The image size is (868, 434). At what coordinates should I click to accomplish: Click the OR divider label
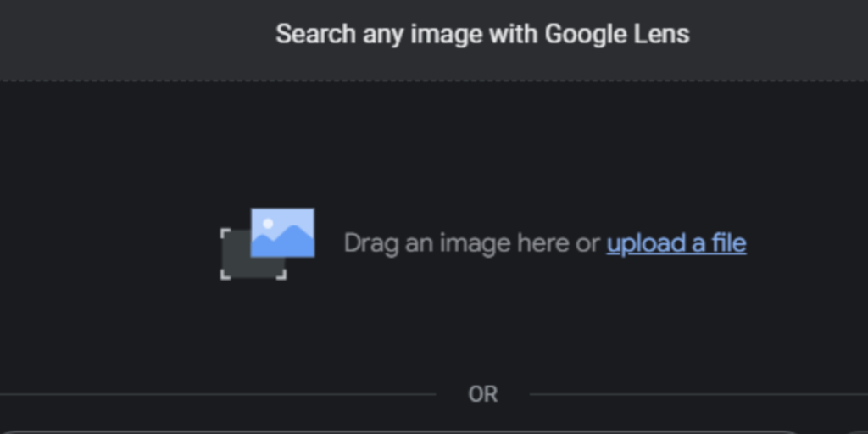pyautogui.click(x=482, y=395)
